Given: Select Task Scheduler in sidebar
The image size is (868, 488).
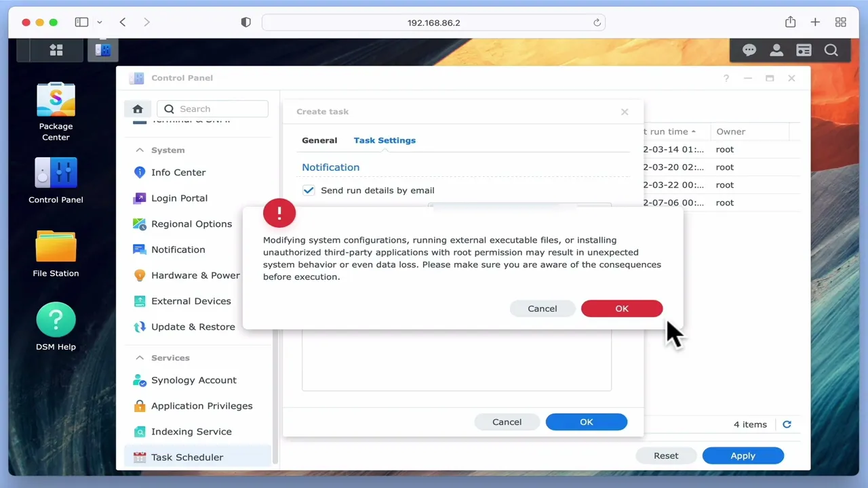Looking at the screenshot, I should point(198,457).
